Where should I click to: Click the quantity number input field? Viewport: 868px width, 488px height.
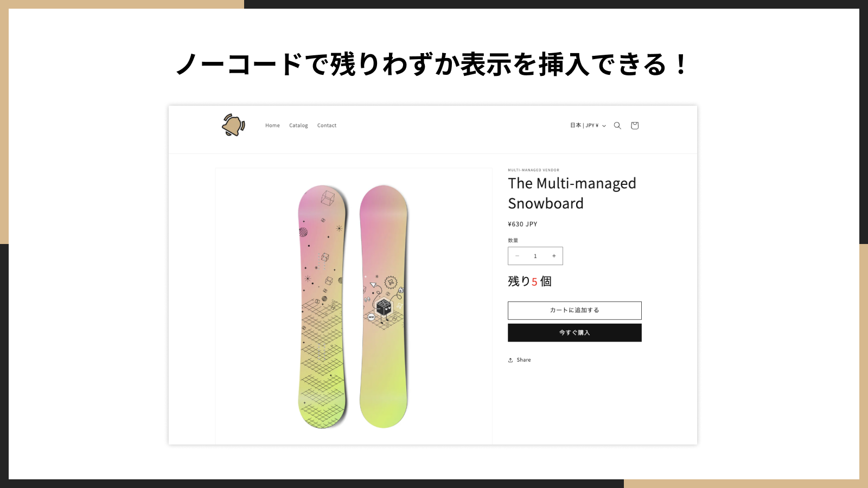(x=535, y=256)
